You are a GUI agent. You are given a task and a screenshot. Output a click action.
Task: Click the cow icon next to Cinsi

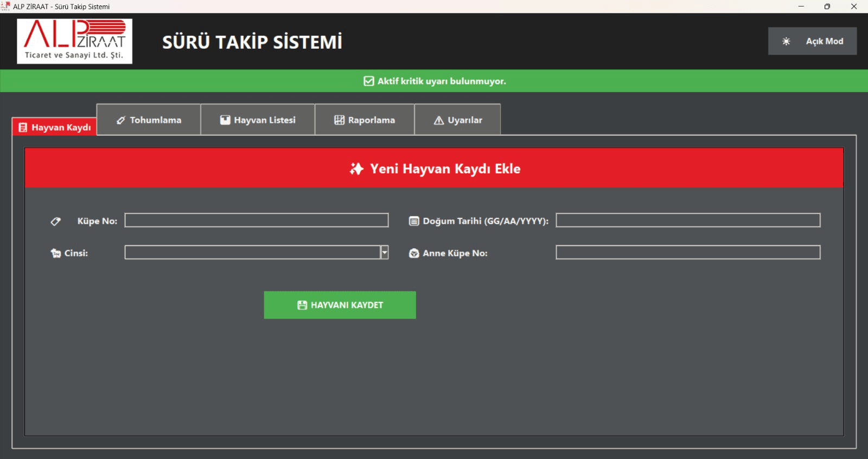(55, 253)
